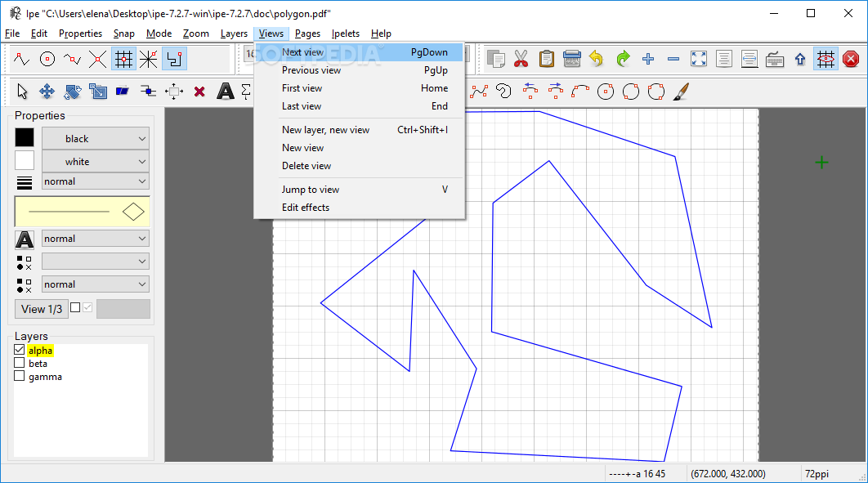This screenshot has width=868, height=483.
Task: Choose circle by center and radius tool
Action: pyautogui.click(x=606, y=92)
